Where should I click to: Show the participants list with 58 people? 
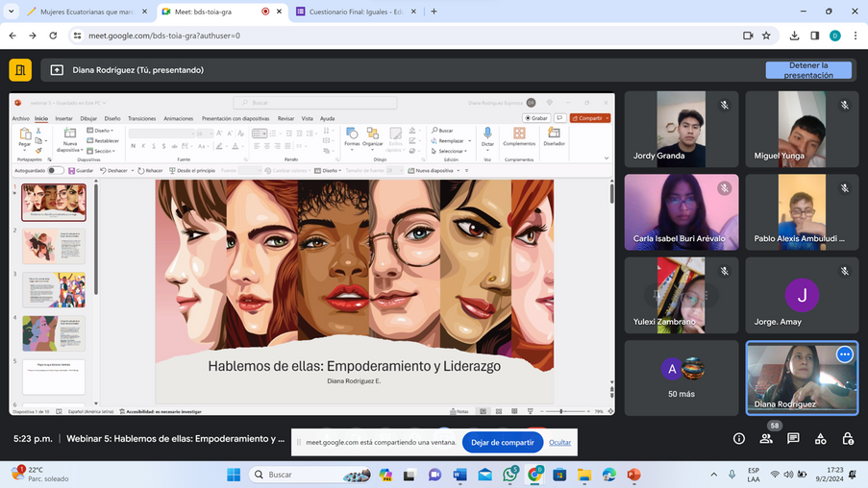coord(766,439)
